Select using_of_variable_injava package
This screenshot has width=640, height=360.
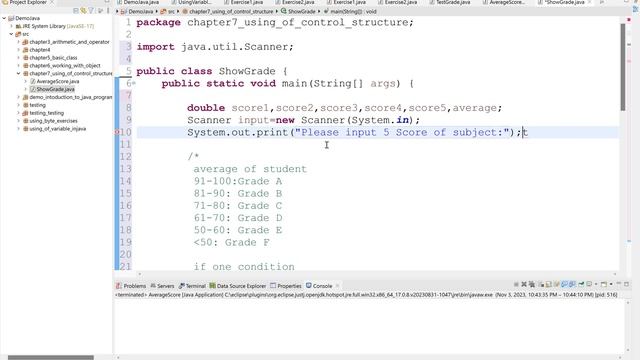click(x=58, y=129)
